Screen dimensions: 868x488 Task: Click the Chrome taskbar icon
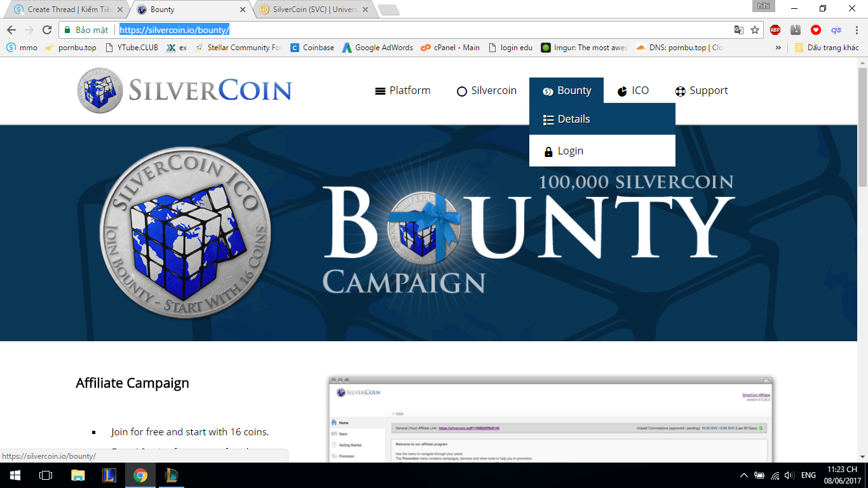(140, 475)
